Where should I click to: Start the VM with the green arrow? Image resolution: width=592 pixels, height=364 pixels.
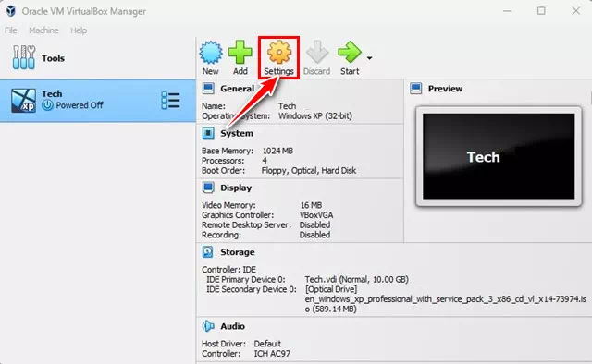(x=350, y=52)
